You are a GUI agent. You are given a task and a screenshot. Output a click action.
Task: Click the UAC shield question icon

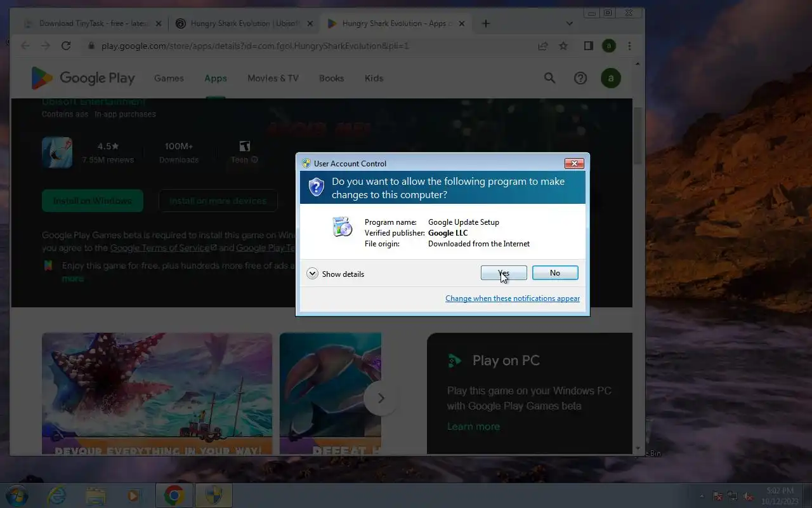click(x=317, y=187)
